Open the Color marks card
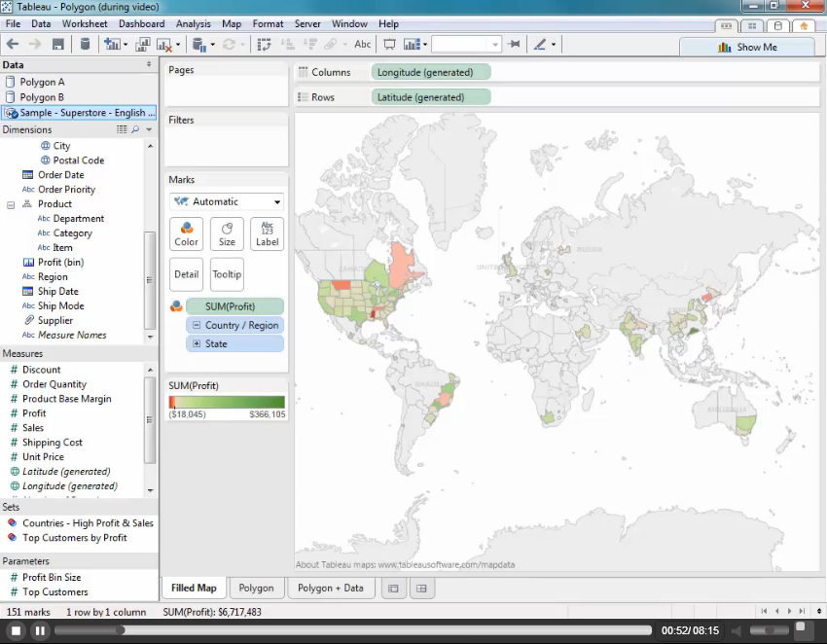827x644 pixels. [x=186, y=233]
